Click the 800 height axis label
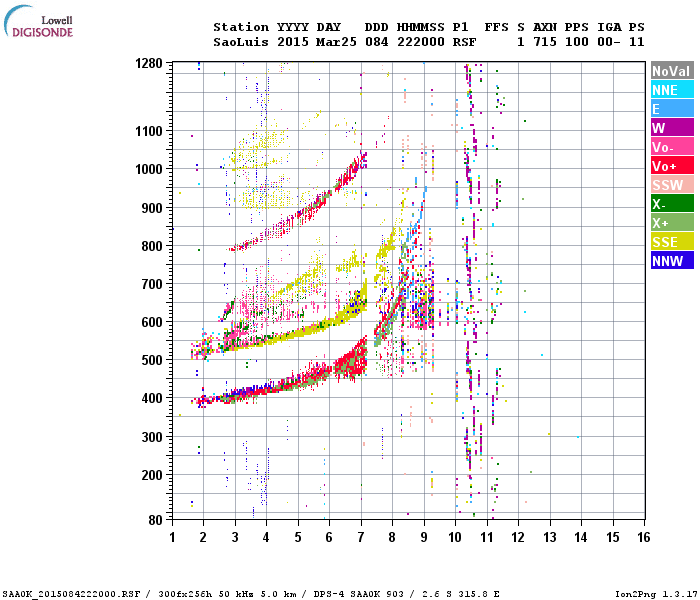This screenshot has height=600, width=700. click(152, 246)
